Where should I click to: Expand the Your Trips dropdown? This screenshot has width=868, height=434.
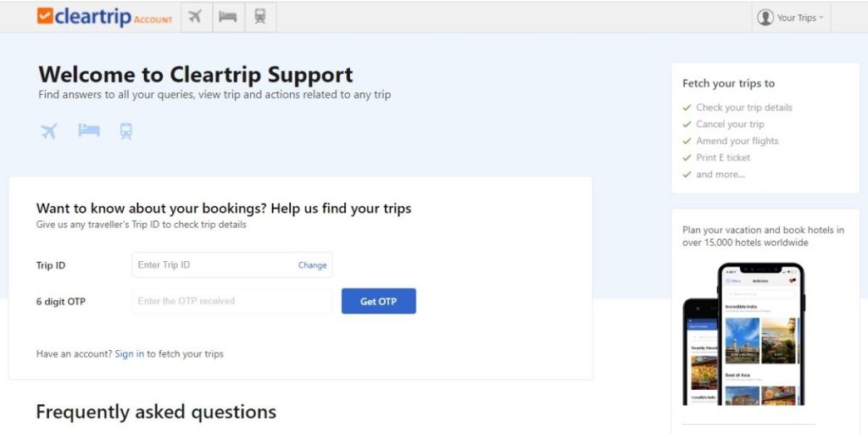[799, 18]
